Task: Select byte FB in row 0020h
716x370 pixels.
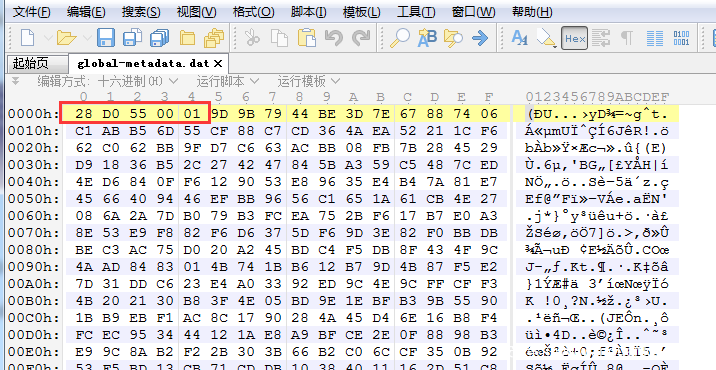Action: tap(381, 148)
